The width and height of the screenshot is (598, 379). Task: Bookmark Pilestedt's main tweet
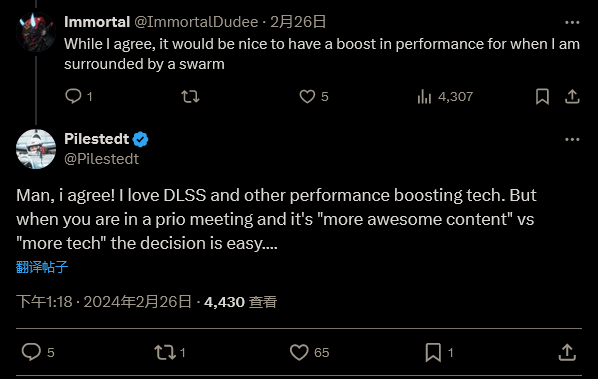point(433,352)
